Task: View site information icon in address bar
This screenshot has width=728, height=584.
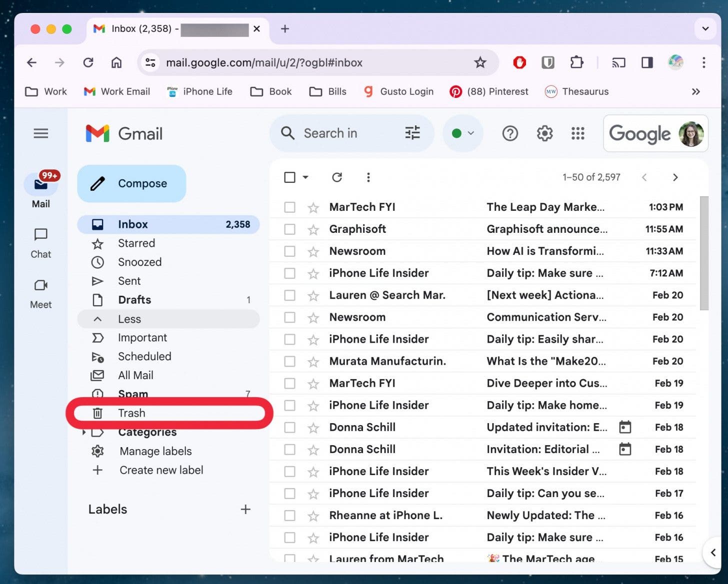Action: pyautogui.click(x=150, y=62)
